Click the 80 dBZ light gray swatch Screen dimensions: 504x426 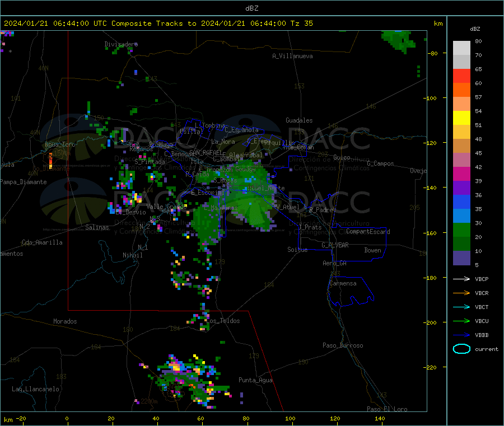pos(461,48)
